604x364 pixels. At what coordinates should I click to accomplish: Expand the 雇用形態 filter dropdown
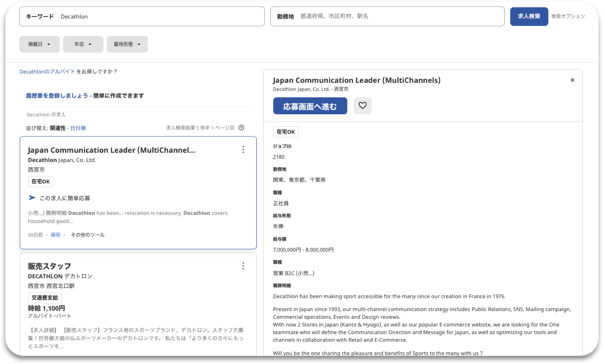tap(127, 44)
